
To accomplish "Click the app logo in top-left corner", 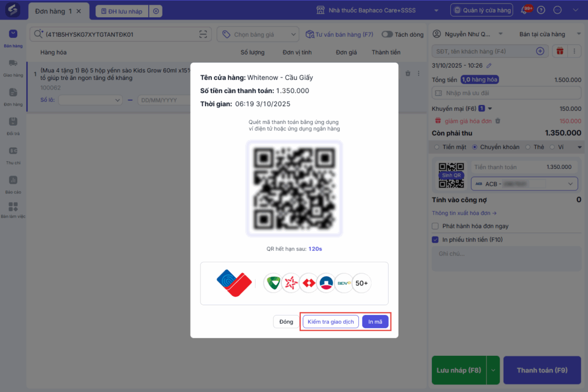I will 13,10.
